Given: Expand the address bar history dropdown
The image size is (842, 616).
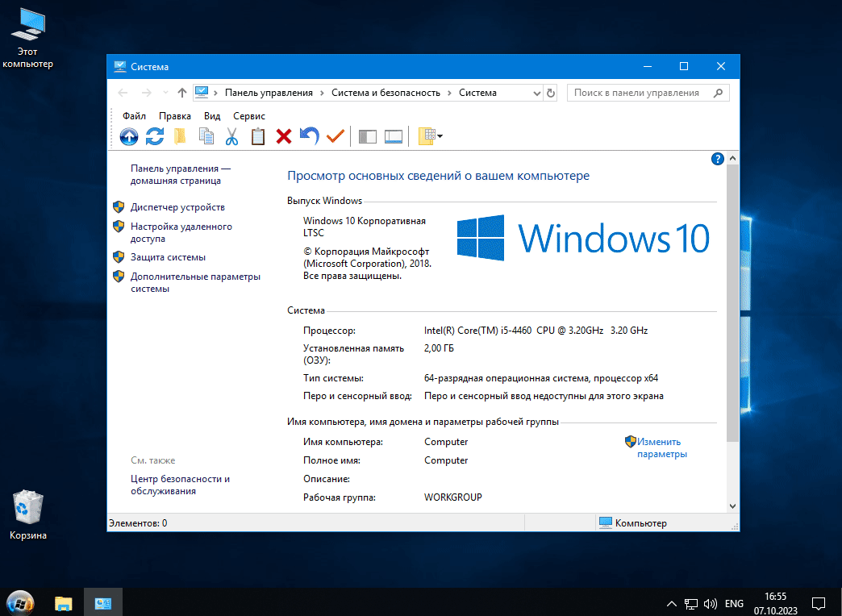Looking at the screenshot, I should coord(536,94).
